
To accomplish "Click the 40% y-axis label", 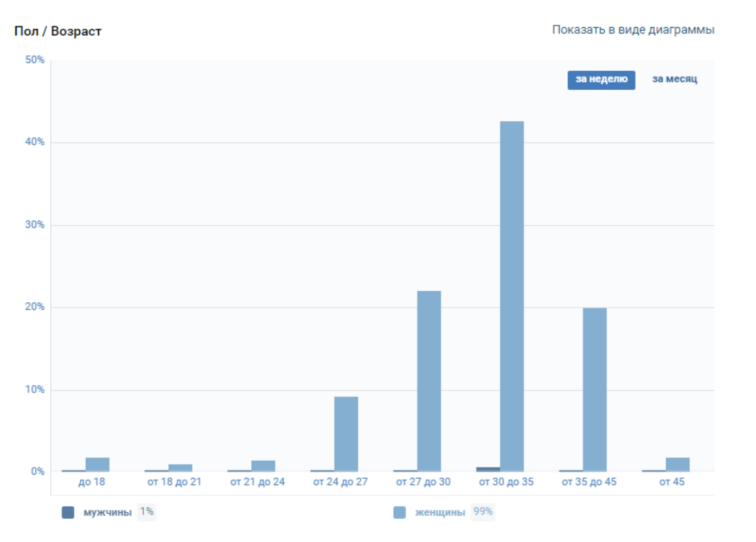I will coord(35,142).
